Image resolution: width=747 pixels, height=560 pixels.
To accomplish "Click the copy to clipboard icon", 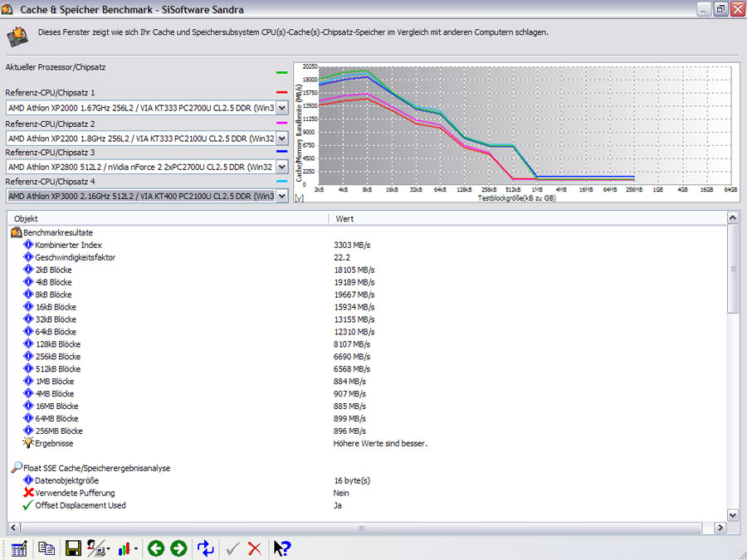I will (x=46, y=548).
